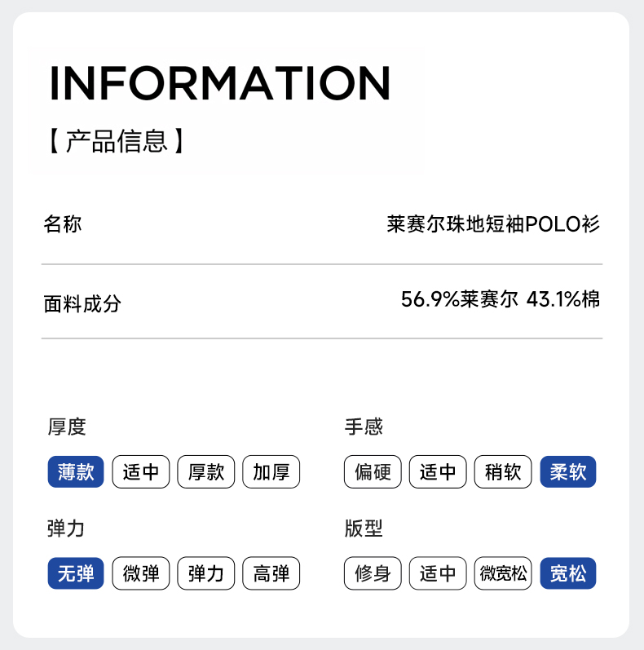644x650 pixels.
Task: Pick the 宽松 fit option
Action: 568,574
